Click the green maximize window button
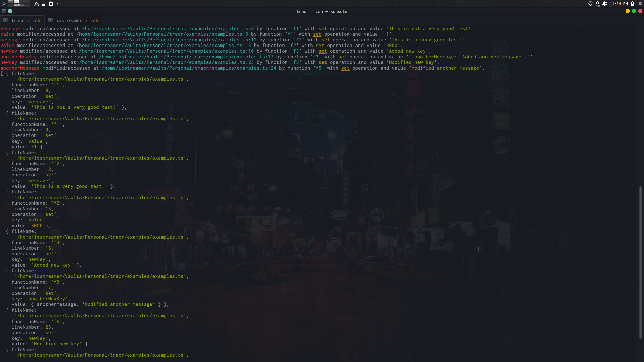This screenshot has width=644, height=362. pos(634,11)
